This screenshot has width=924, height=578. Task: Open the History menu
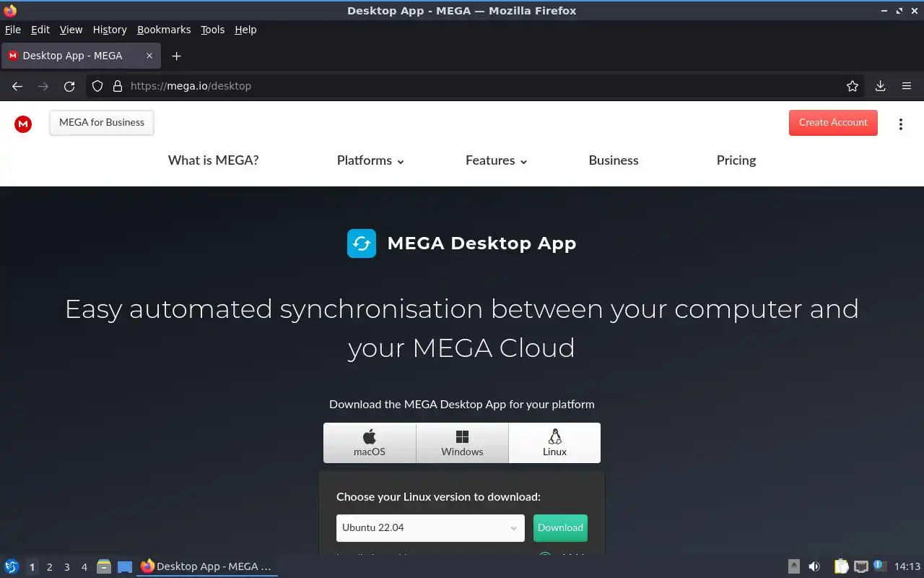pyautogui.click(x=110, y=30)
